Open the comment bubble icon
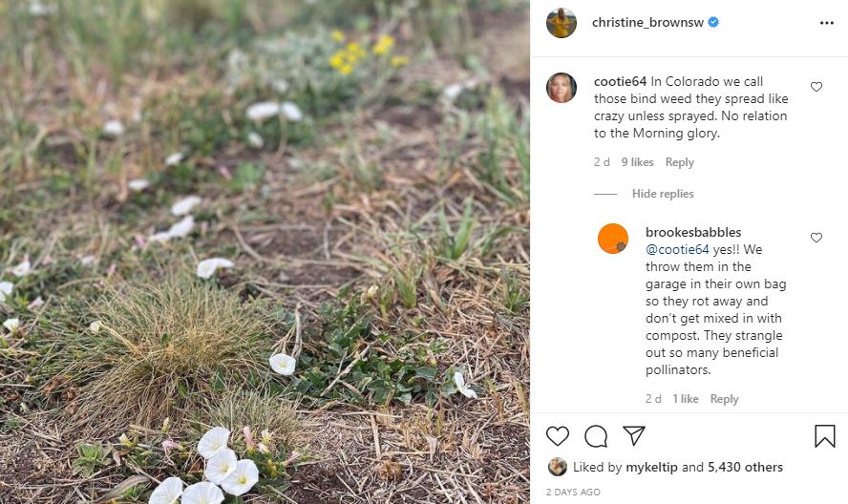848x504 pixels. pyautogui.click(x=596, y=436)
